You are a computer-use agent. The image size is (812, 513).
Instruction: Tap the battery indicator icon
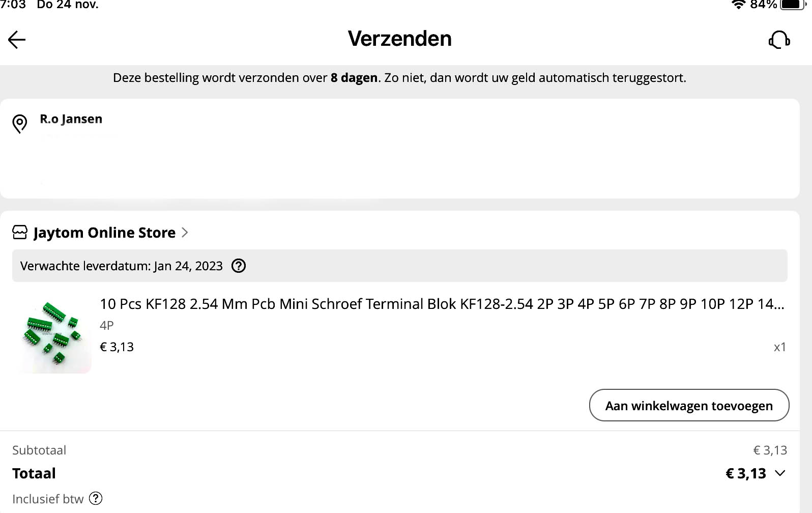tap(793, 5)
